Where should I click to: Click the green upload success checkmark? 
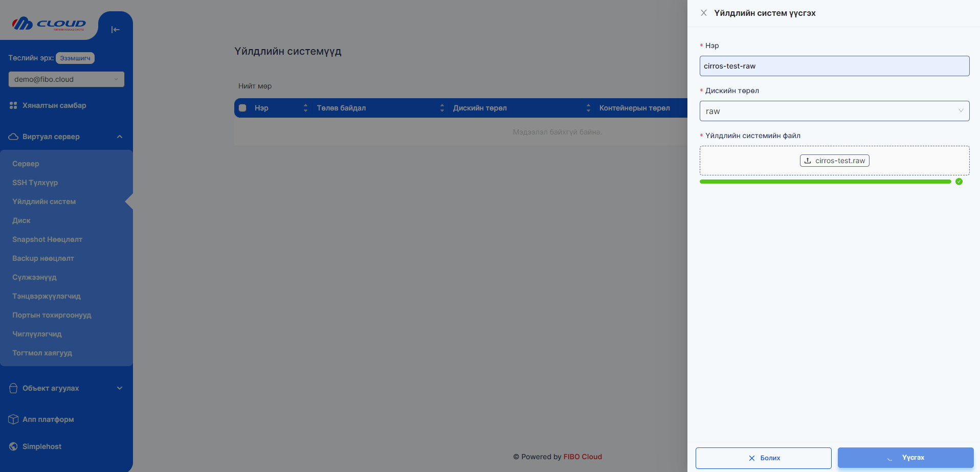click(959, 182)
